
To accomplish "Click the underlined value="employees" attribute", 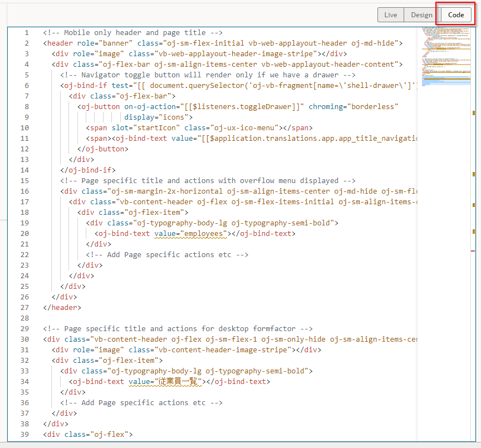I will coord(180,234).
